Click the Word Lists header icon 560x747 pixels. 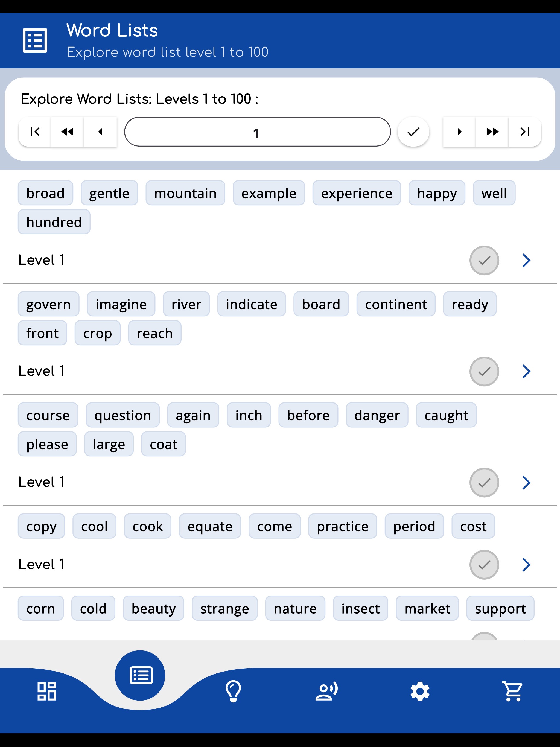point(35,41)
